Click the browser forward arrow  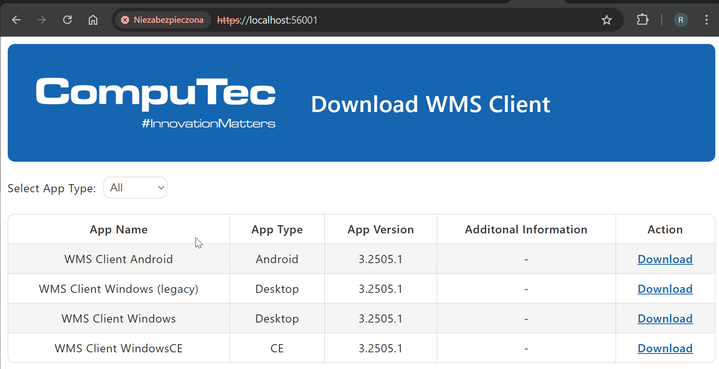[42, 20]
